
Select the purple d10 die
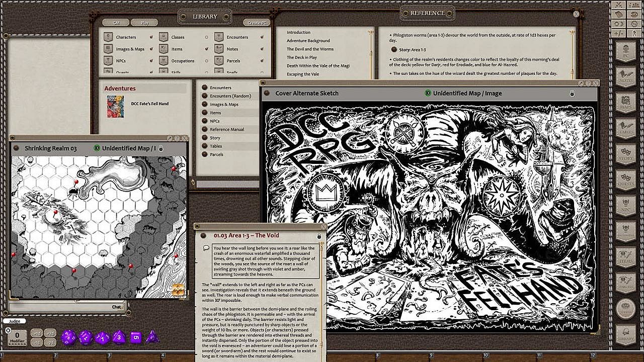point(103,337)
